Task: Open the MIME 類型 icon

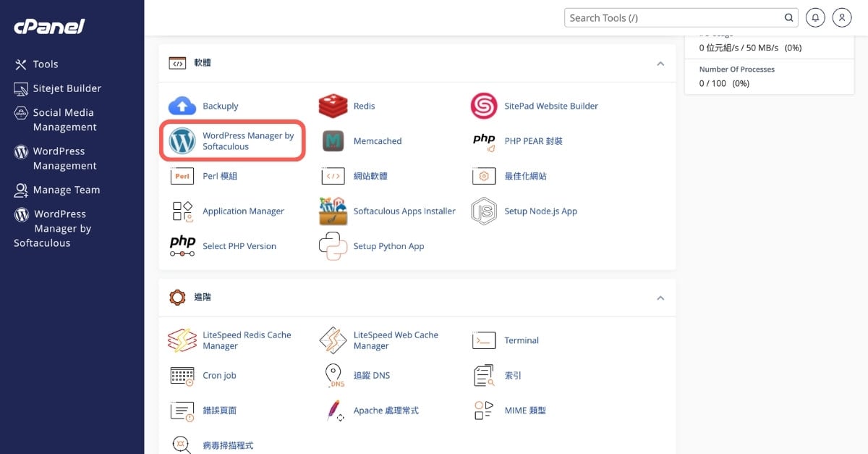Action: click(x=484, y=411)
